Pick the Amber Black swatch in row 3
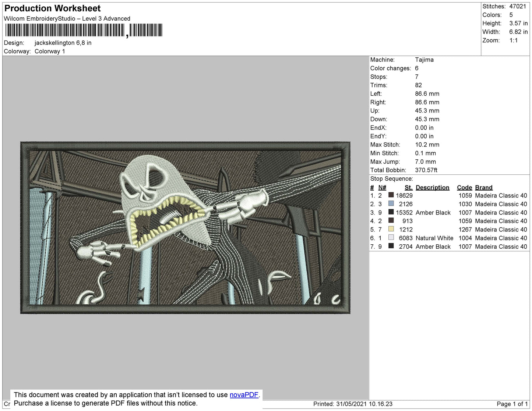The height and width of the screenshot is (411, 532). 391,212
